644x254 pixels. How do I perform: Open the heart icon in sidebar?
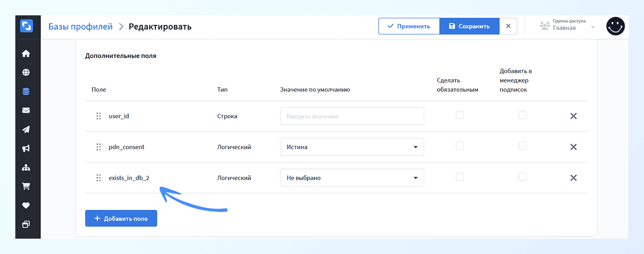click(x=26, y=205)
